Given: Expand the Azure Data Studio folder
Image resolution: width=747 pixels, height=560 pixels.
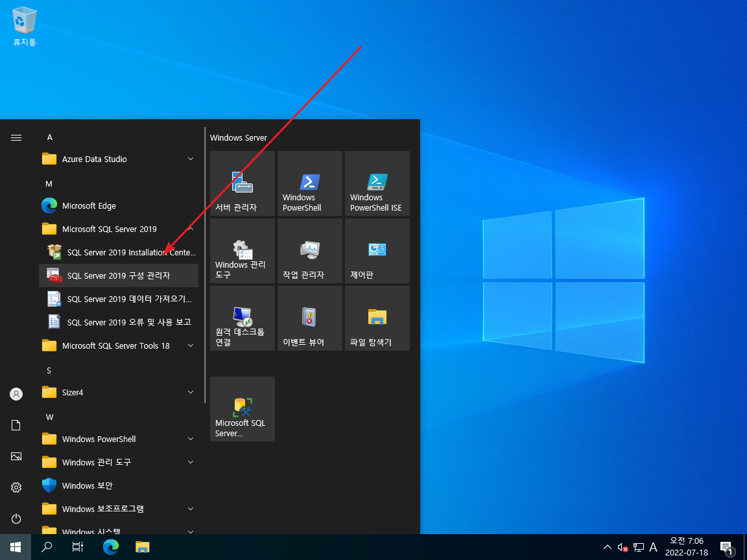Looking at the screenshot, I should (119, 159).
